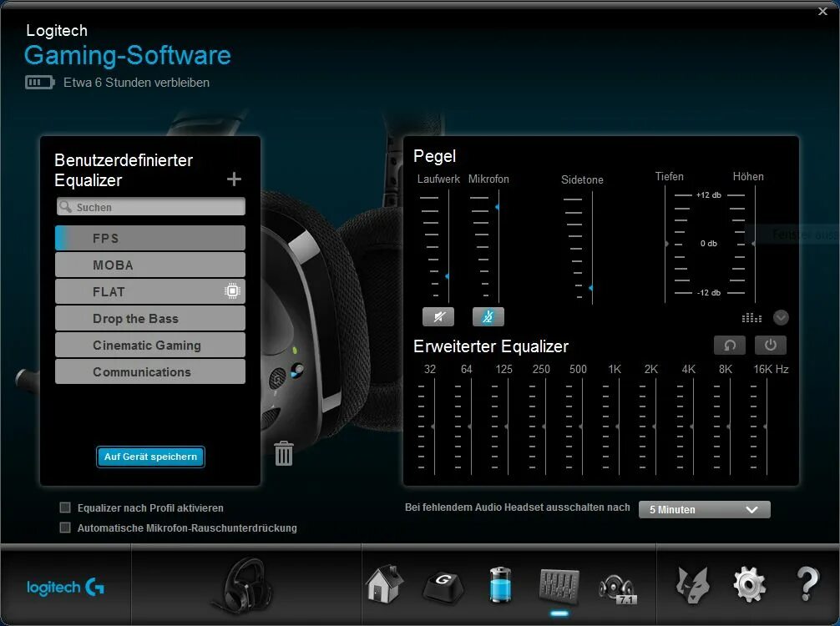Enable Equalizer nach Profil aktivieren checkbox
Screen dimensions: 840x626
(65, 507)
